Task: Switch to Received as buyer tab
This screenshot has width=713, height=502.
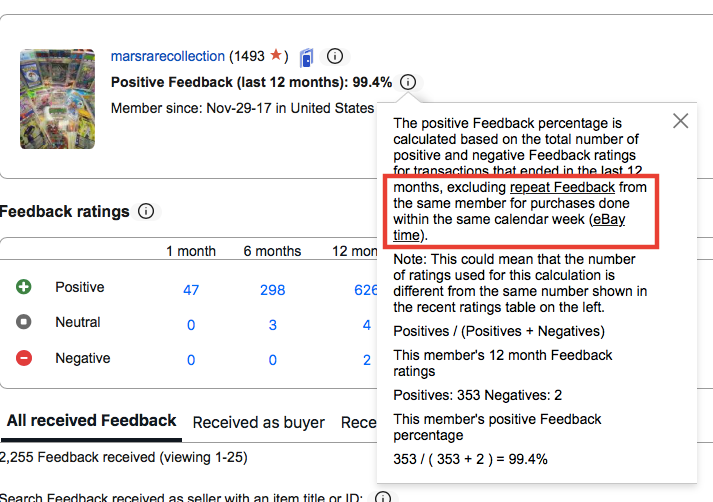Action: (x=258, y=422)
